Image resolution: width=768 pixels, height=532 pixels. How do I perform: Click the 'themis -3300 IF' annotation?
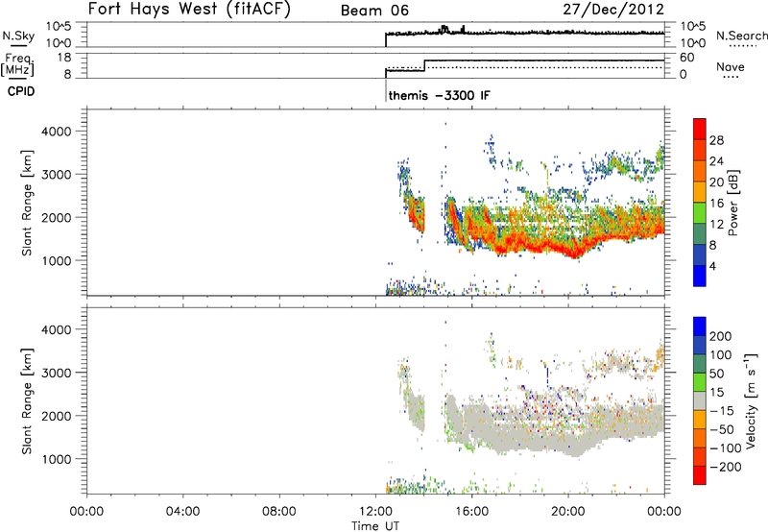440,95
